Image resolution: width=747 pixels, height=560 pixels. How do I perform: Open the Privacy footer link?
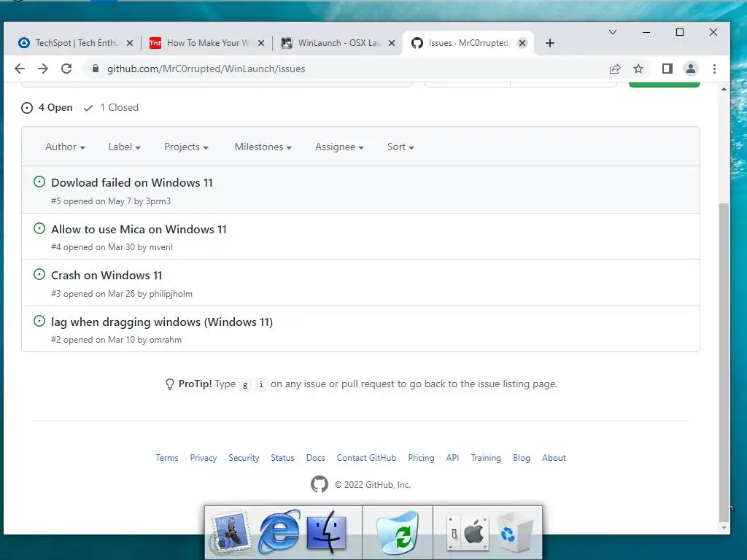204,458
